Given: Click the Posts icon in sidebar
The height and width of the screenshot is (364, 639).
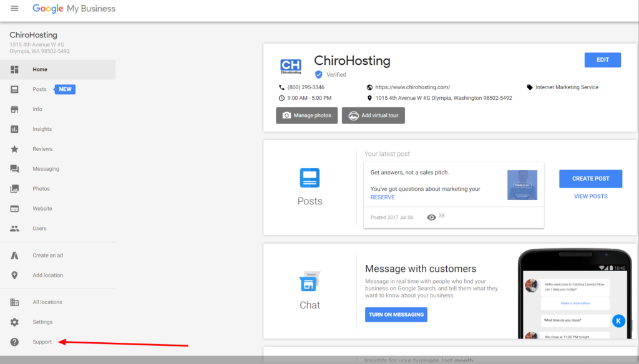Looking at the screenshot, I should click(x=14, y=89).
